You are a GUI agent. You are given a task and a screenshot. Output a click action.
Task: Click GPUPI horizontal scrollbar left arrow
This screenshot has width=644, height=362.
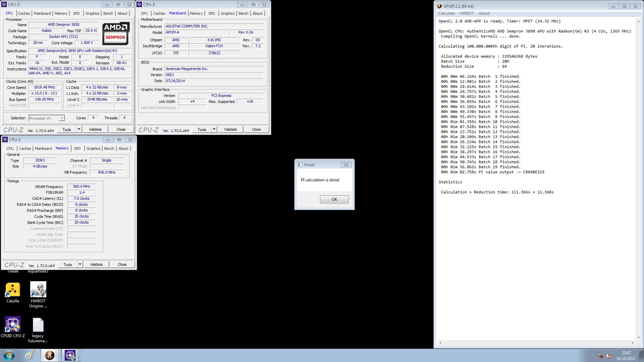click(440, 343)
